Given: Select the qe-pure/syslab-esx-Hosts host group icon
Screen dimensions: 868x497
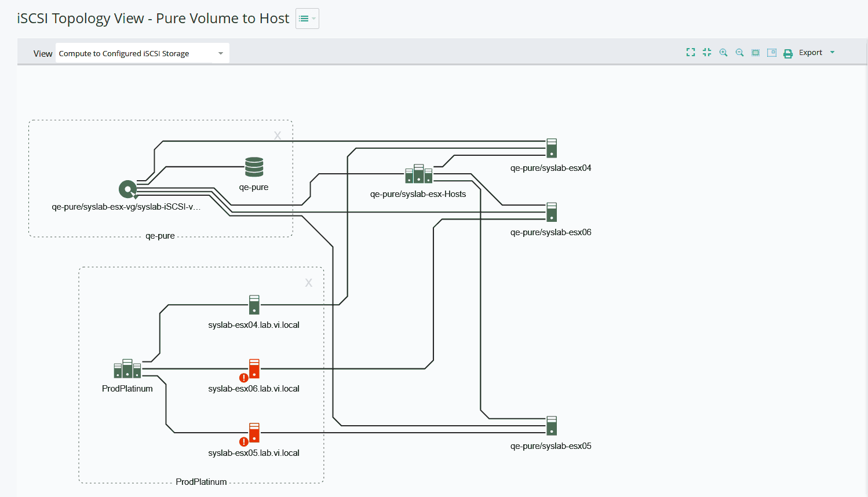Looking at the screenshot, I should tap(418, 174).
